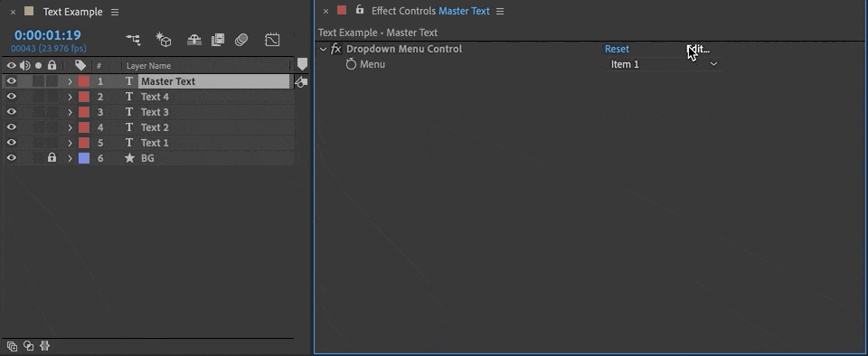
Task: Click the Master Text label color swatch
Action: point(83,81)
